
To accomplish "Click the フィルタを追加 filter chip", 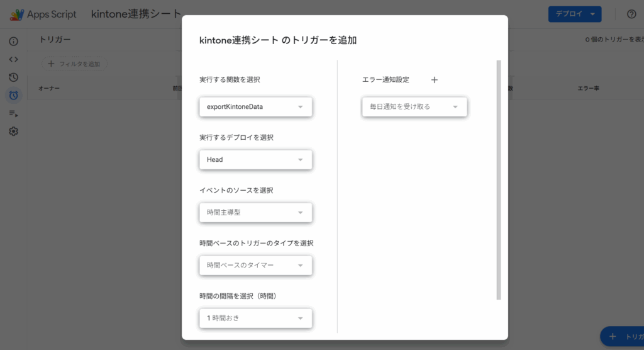I will (x=74, y=64).
